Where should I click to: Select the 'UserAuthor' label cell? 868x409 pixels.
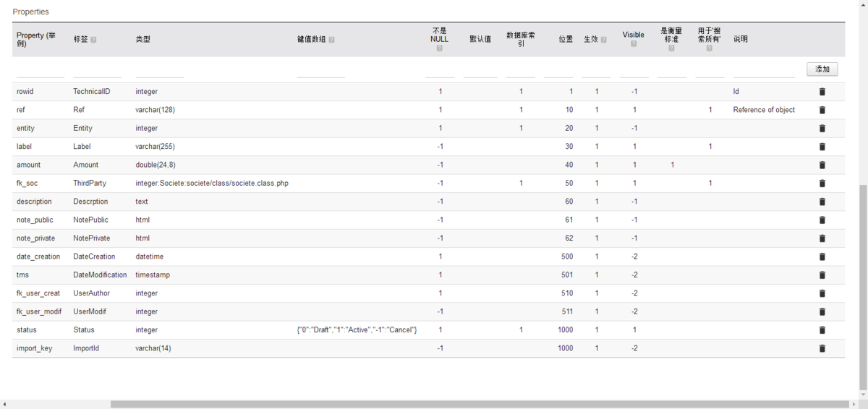[92, 293]
